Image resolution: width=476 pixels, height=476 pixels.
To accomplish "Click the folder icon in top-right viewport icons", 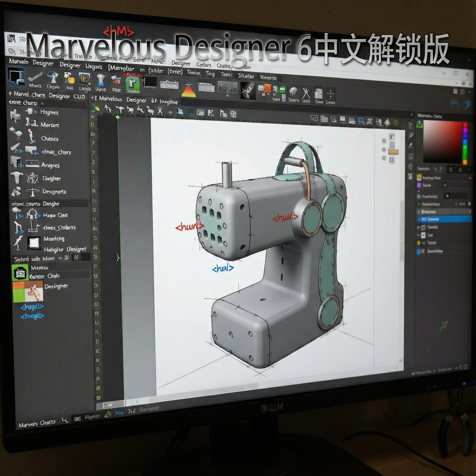I will [x=324, y=119].
